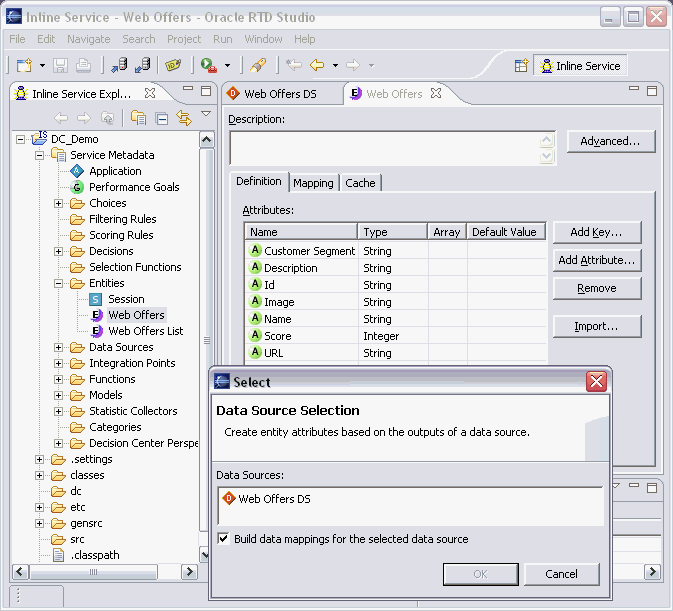Open the Project menu
The width and height of the screenshot is (673, 611).
point(184,39)
